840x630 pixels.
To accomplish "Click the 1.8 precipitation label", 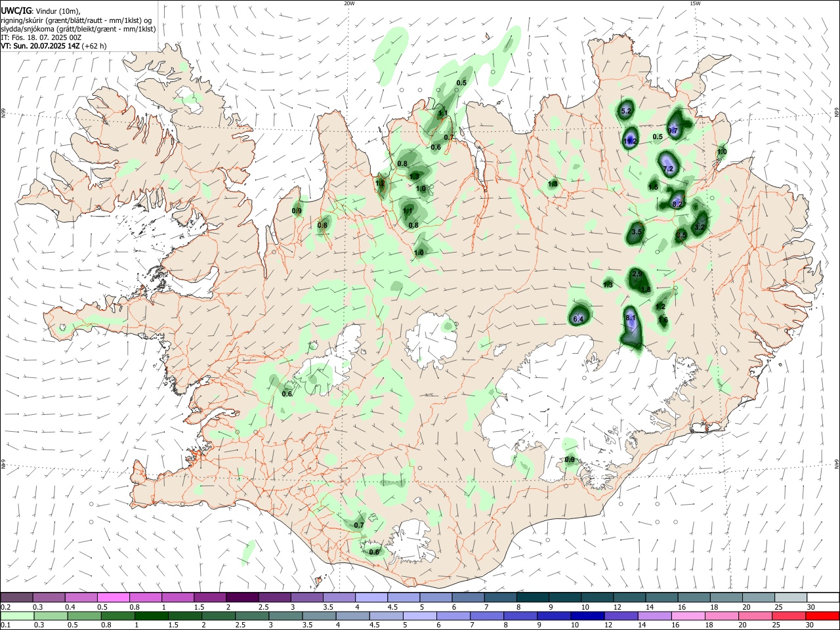I will [646, 289].
